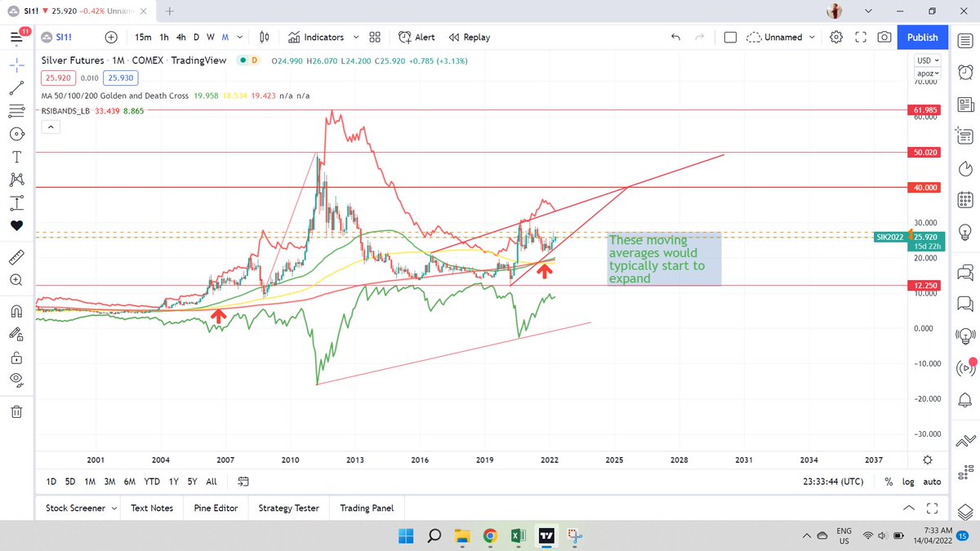This screenshot has height=551, width=980.
Task: Take a chart snapshot with camera icon
Action: pyautogui.click(x=884, y=38)
